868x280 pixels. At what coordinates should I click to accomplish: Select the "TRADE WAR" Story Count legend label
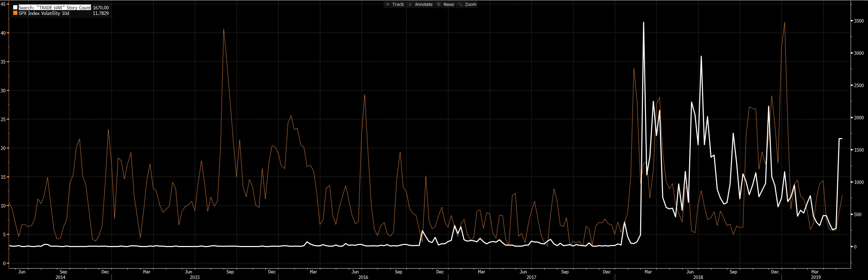point(55,8)
